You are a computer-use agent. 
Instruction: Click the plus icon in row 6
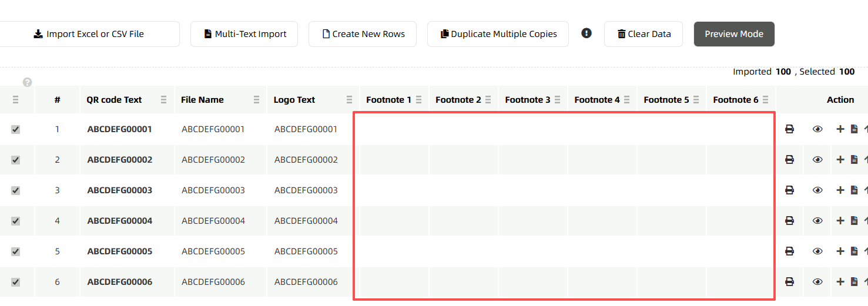coord(840,282)
